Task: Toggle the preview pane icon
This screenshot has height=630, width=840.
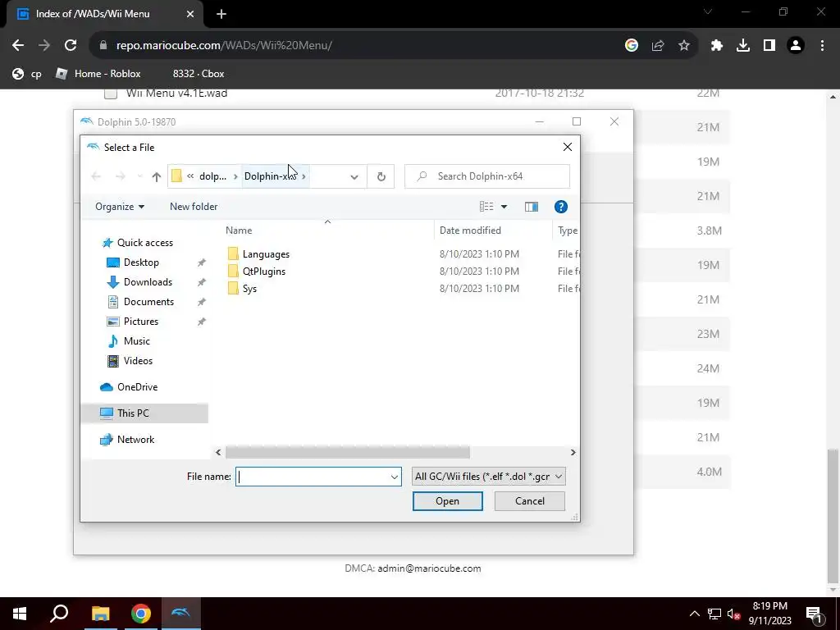Action: point(532,207)
